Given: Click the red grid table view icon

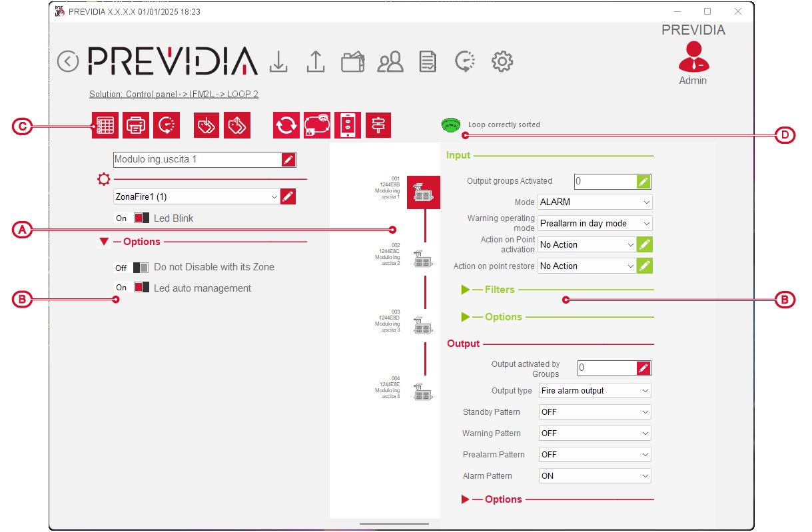Looking at the screenshot, I should click(105, 125).
